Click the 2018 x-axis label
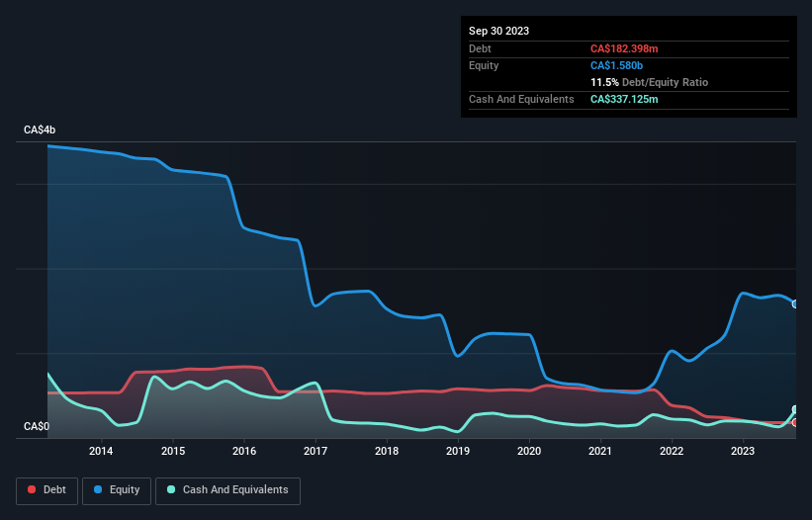This screenshot has width=812, height=520. tap(387, 451)
